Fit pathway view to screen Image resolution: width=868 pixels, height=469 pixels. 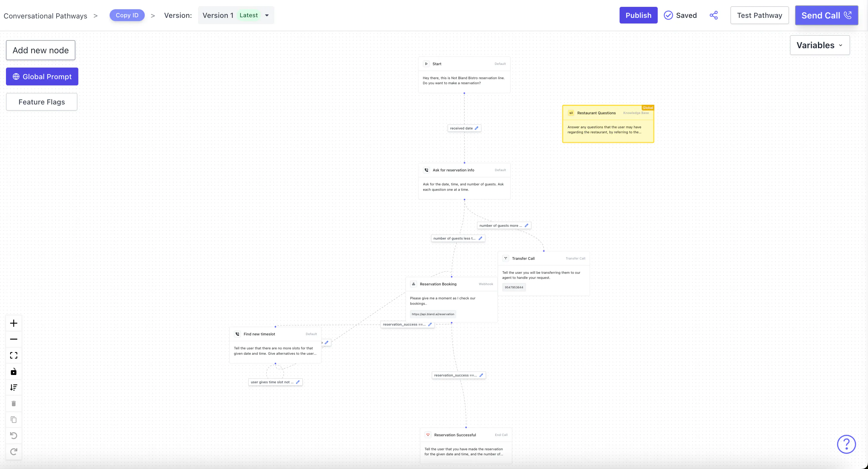13,355
